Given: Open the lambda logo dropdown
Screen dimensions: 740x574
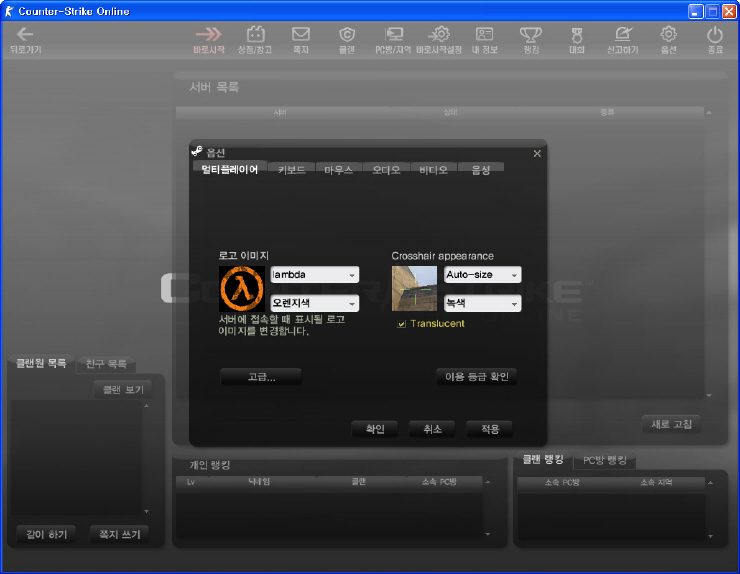Looking at the screenshot, I should point(314,275).
